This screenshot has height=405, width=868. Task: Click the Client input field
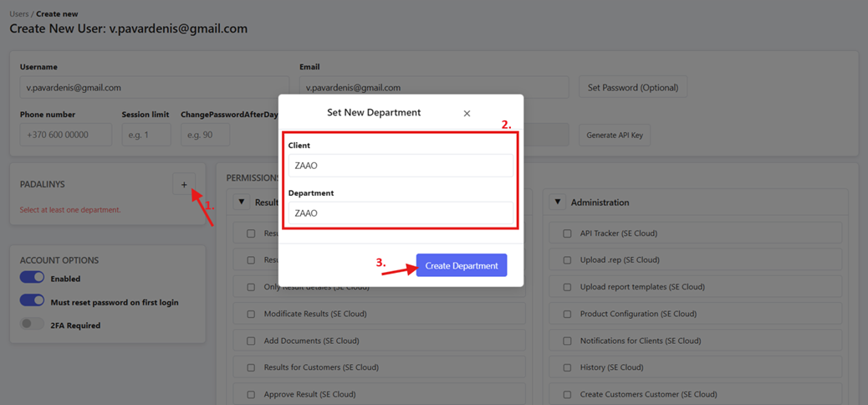[401, 166]
